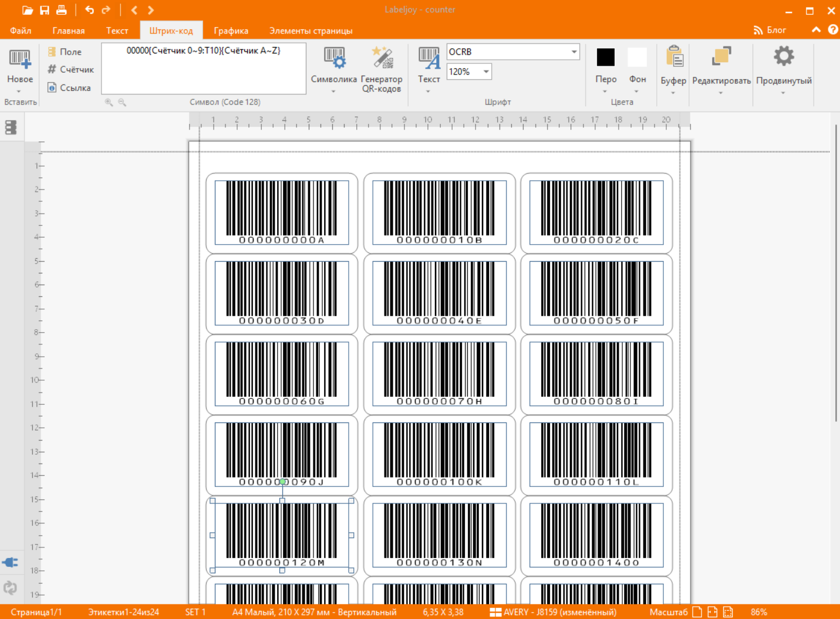Click the print icon in title bar

point(62,10)
